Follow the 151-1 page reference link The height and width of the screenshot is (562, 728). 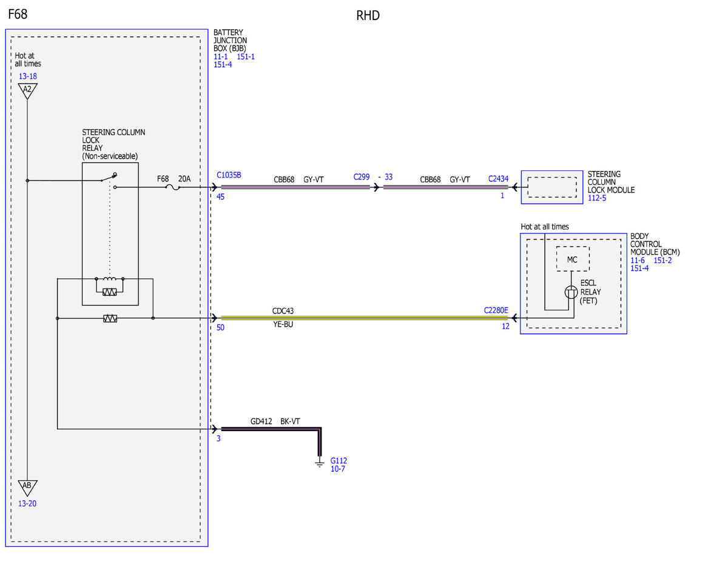pyautogui.click(x=246, y=56)
